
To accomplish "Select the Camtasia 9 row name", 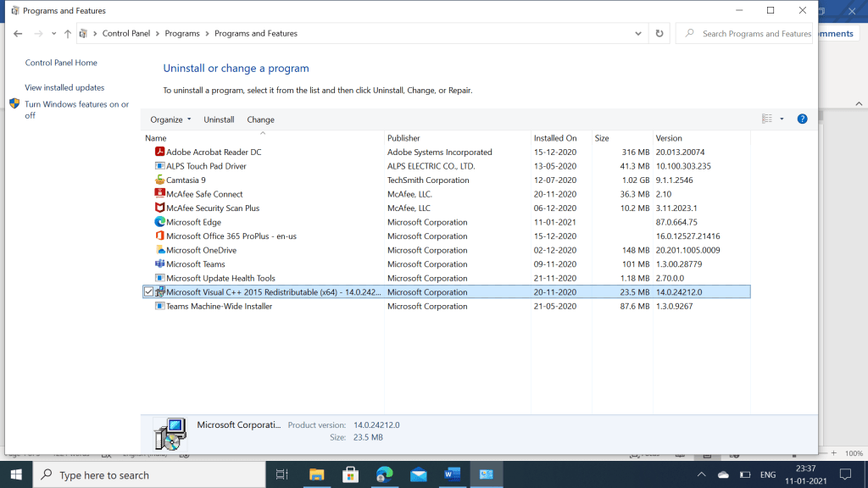I will pos(186,180).
